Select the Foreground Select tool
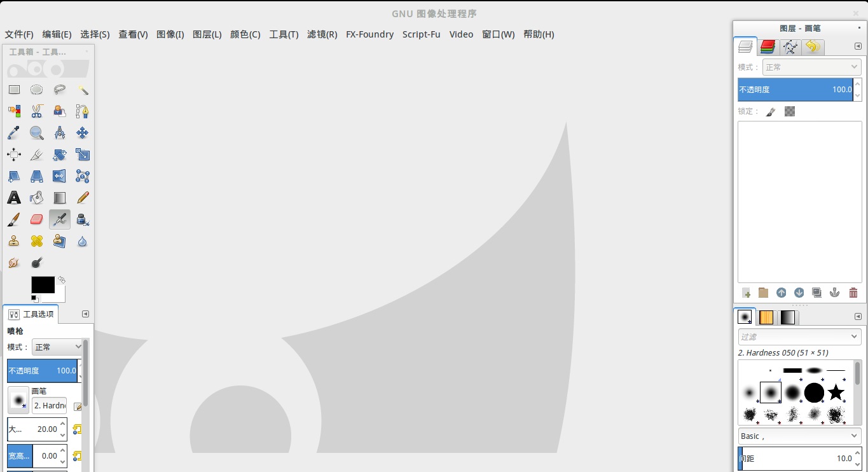The width and height of the screenshot is (868, 472). pos(60,111)
